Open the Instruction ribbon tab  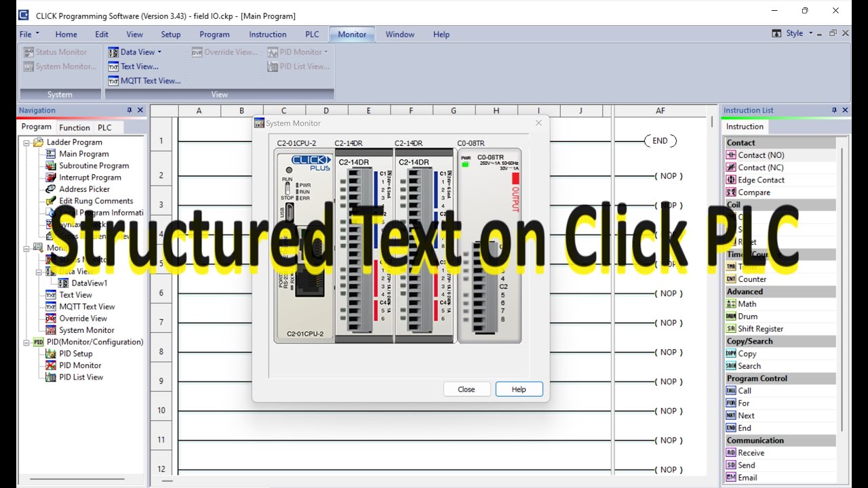pyautogui.click(x=268, y=34)
